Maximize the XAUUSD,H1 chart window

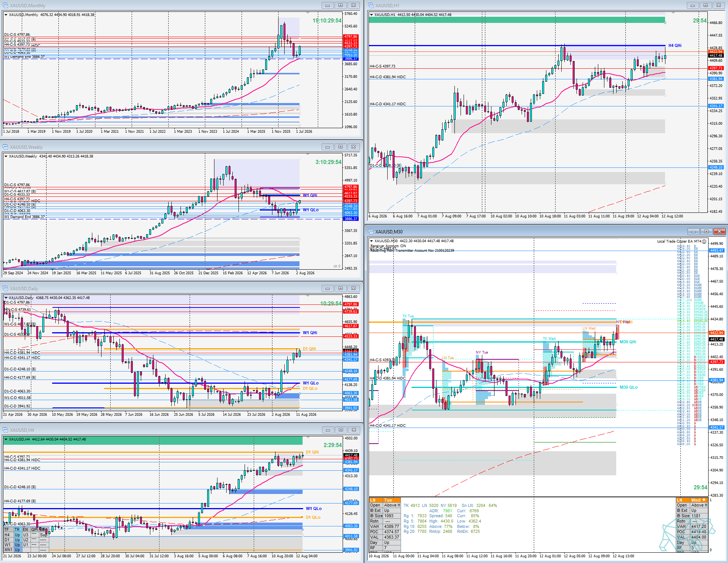705,5
